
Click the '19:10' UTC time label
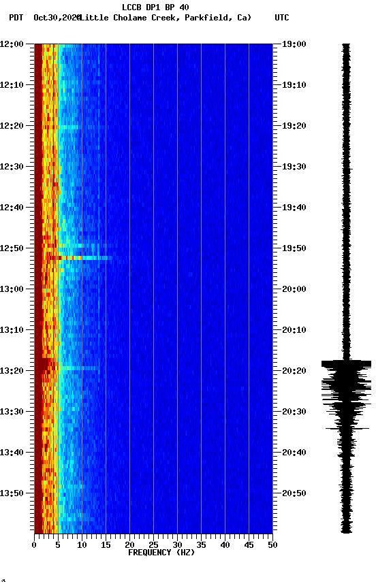(x=294, y=85)
